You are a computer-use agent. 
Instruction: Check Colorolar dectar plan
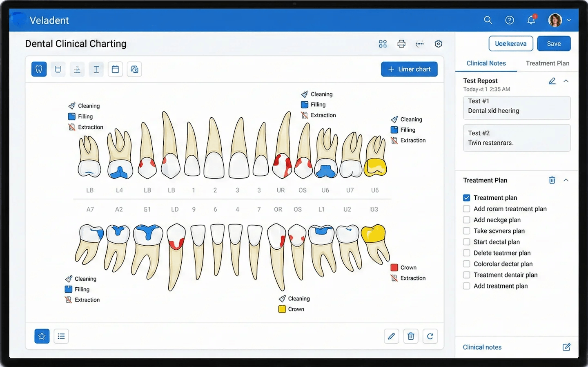(467, 264)
